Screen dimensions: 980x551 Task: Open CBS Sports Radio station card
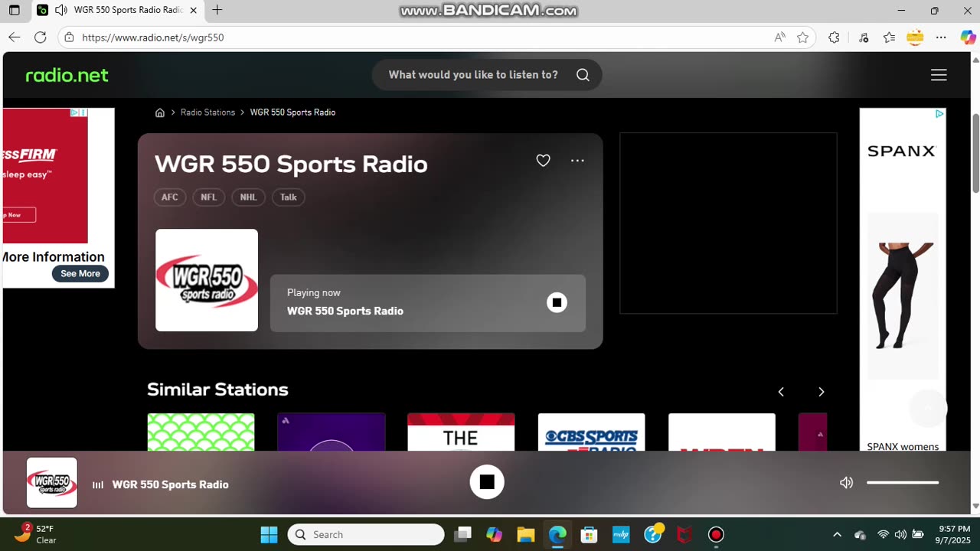tap(591, 432)
